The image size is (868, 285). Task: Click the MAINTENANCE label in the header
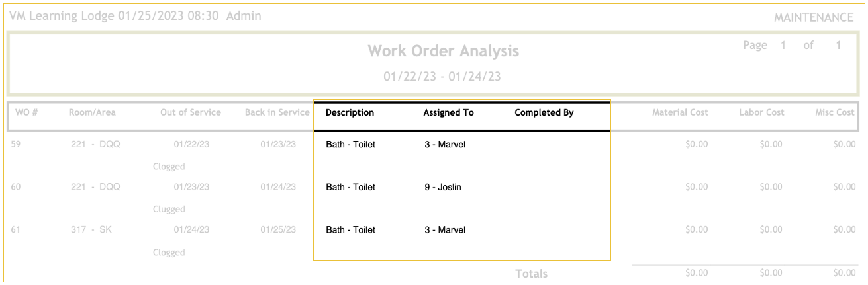coord(814,18)
